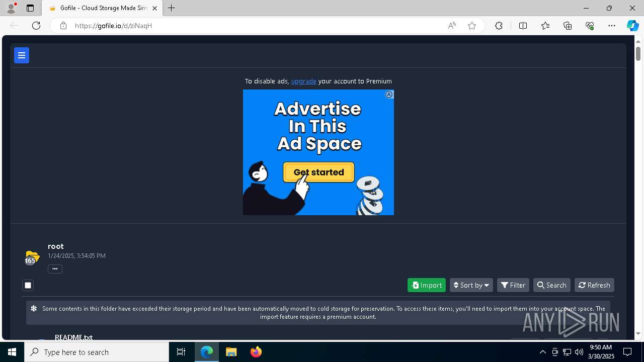Open the README.txt file entry
The image size is (644, 362).
coord(73,337)
